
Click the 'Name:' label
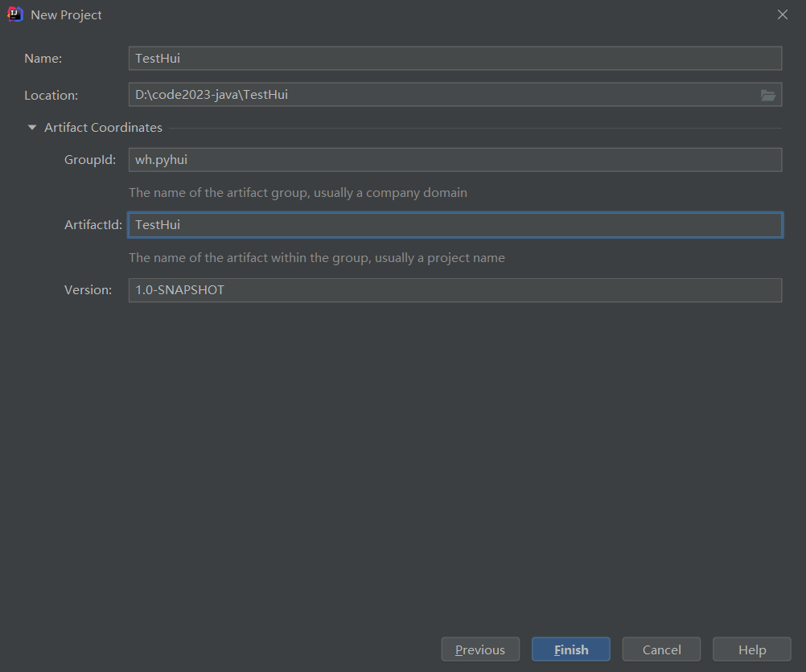point(43,59)
